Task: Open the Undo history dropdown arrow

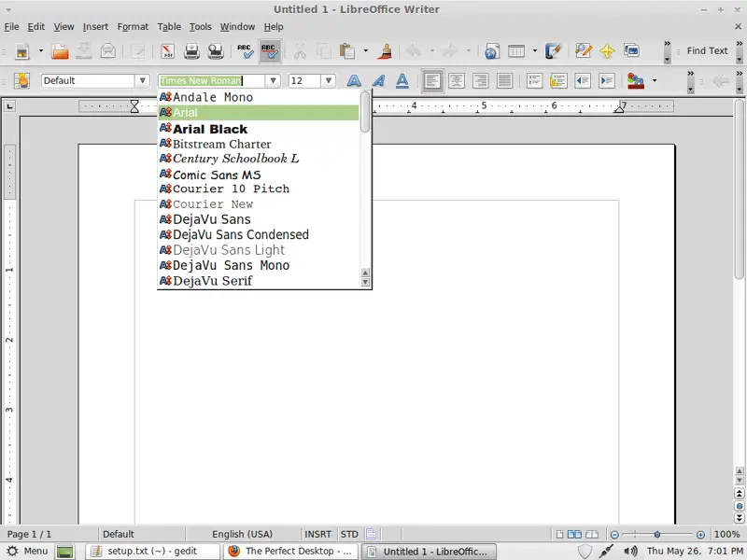Action: click(431, 50)
